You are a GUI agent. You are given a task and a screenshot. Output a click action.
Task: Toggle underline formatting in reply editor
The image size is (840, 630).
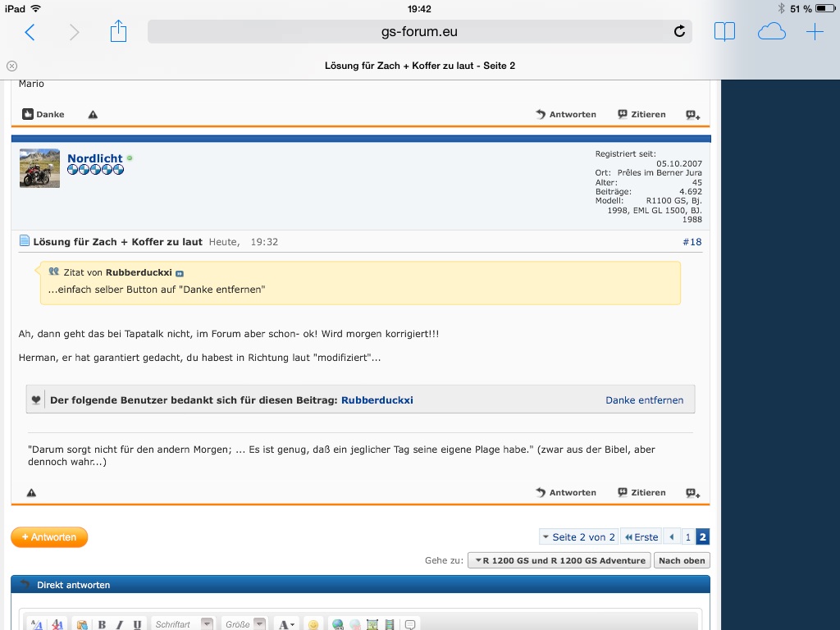pyautogui.click(x=137, y=624)
